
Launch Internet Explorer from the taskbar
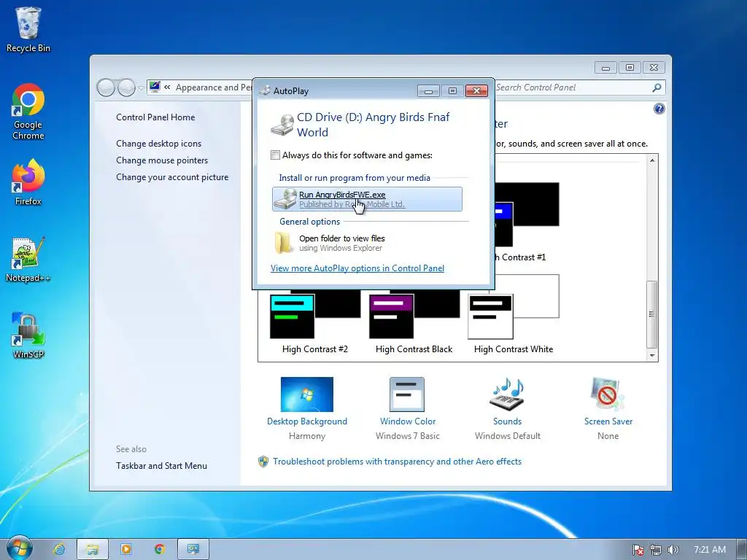59,549
